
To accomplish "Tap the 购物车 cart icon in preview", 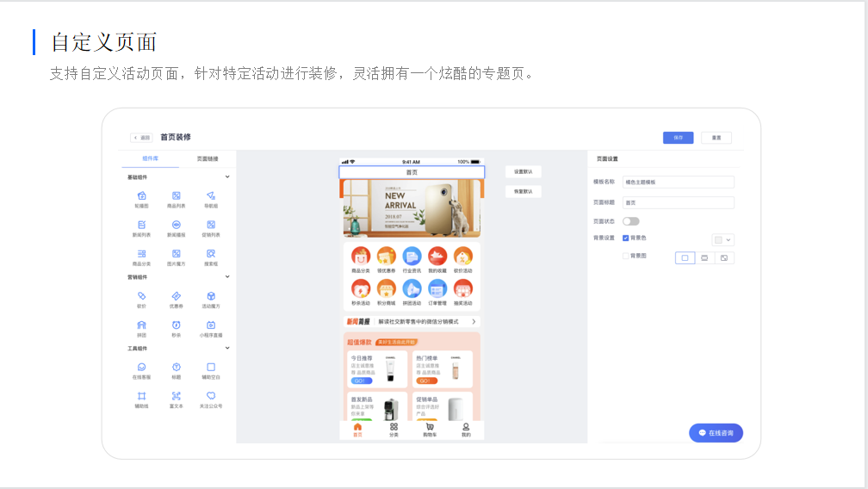I will [429, 428].
